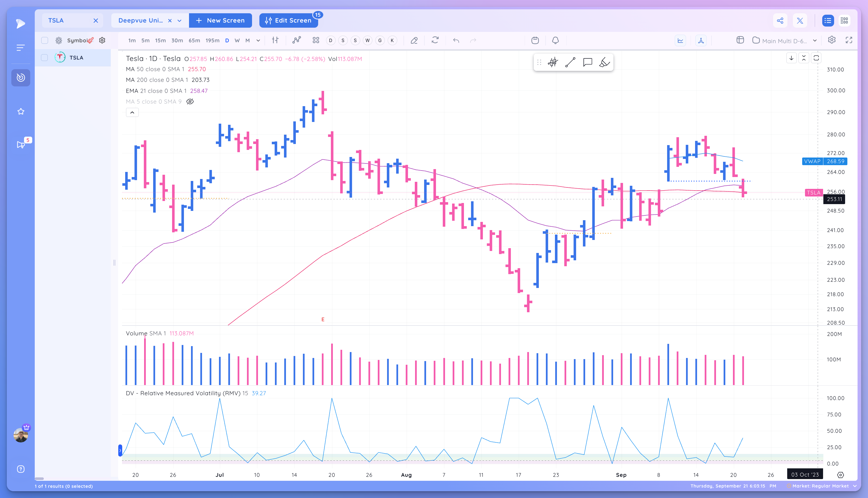Click the New Screen button
Screen dimensions: 868x498
pyautogui.click(x=220, y=21)
